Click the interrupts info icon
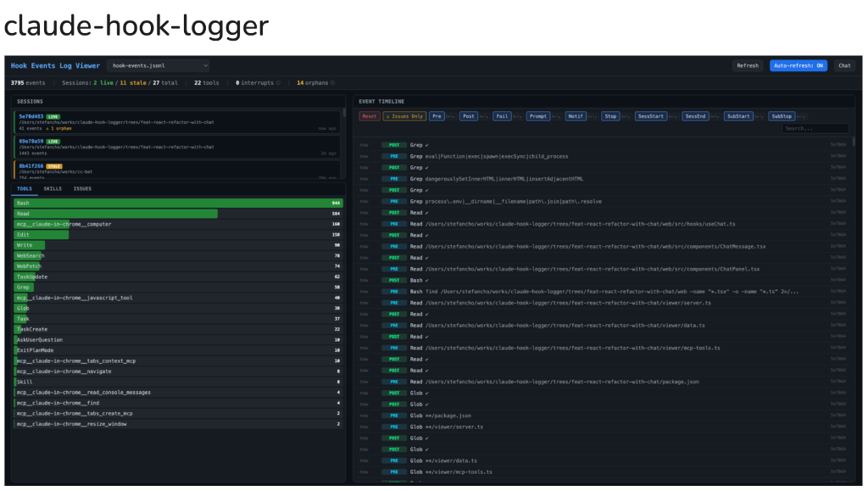868x491 pixels. point(278,83)
